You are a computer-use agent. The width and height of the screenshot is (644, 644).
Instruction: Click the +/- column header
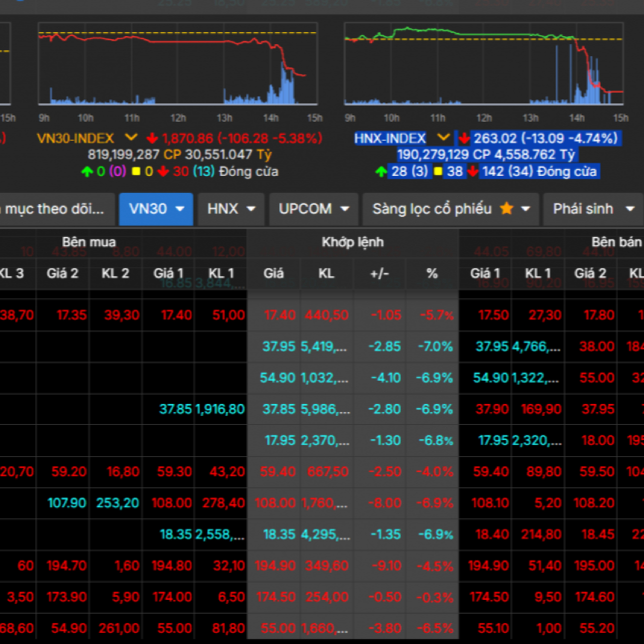pos(379,274)
